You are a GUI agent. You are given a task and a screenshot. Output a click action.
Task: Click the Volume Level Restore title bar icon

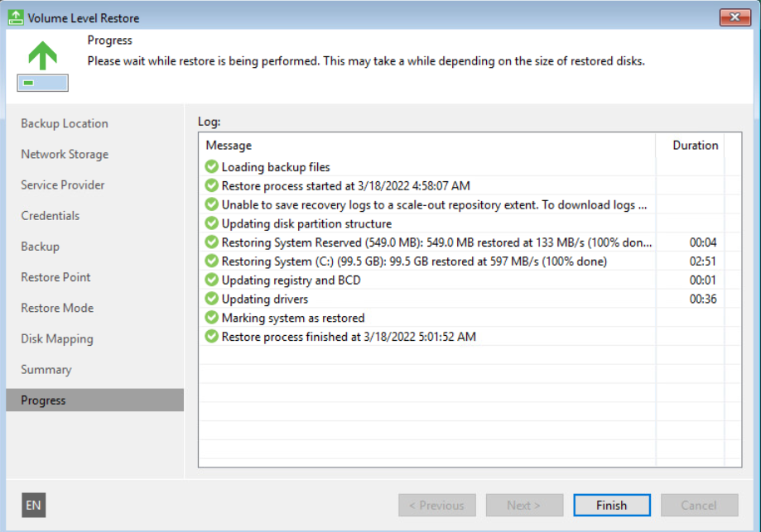tap(15, 17)
